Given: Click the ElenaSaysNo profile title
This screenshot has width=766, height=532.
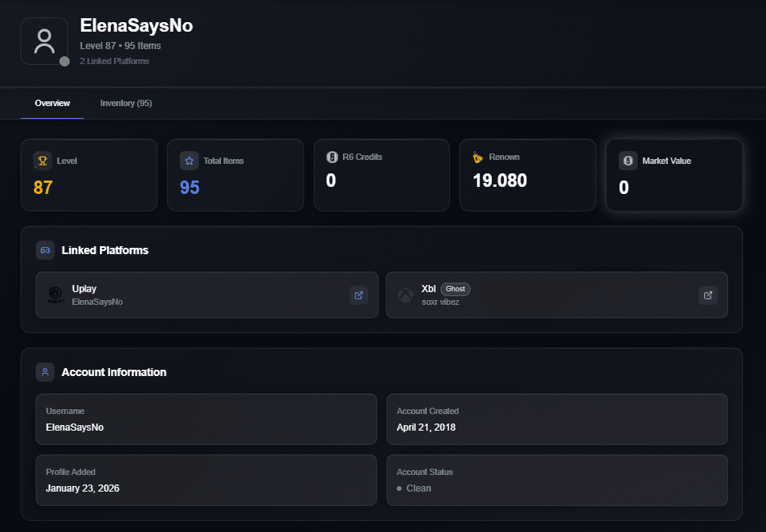Looking at the screenshot, I should (x=136, y=25).
